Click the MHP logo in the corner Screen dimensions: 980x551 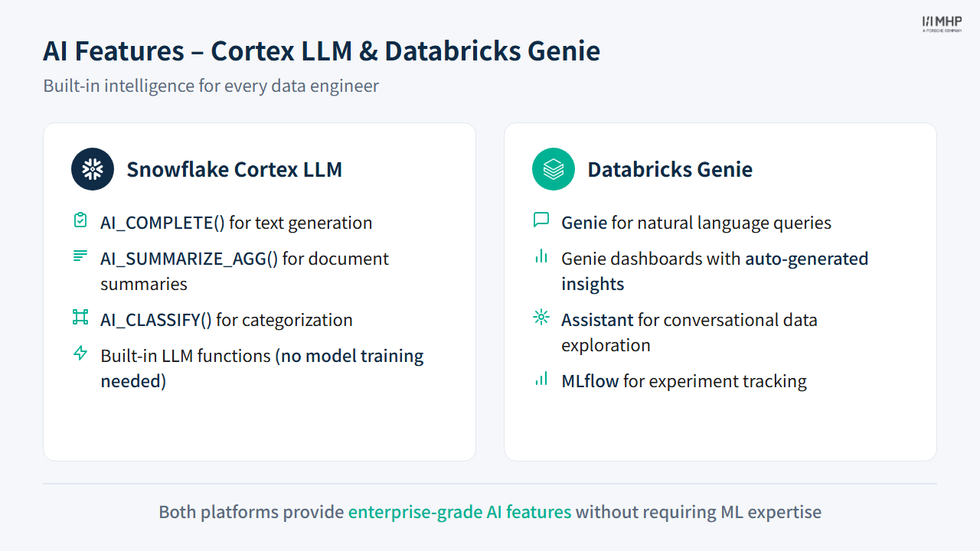[942, 24]
